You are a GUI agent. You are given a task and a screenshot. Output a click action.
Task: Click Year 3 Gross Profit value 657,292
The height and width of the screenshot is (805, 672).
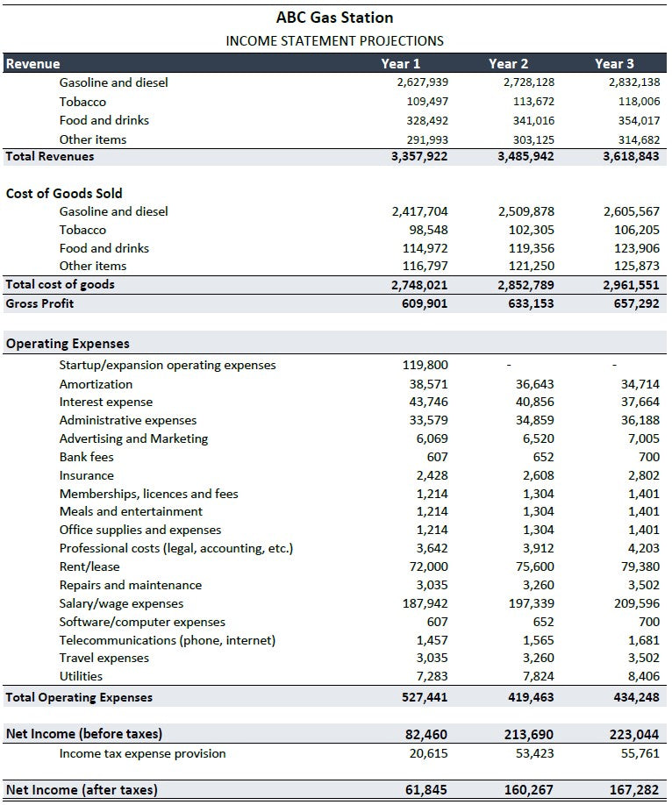click(x=633, y=303)
